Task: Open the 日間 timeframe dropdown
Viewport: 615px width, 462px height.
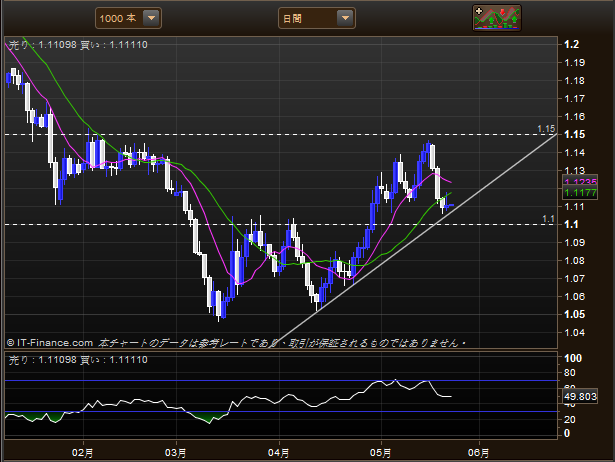Action: pos(317,18)
